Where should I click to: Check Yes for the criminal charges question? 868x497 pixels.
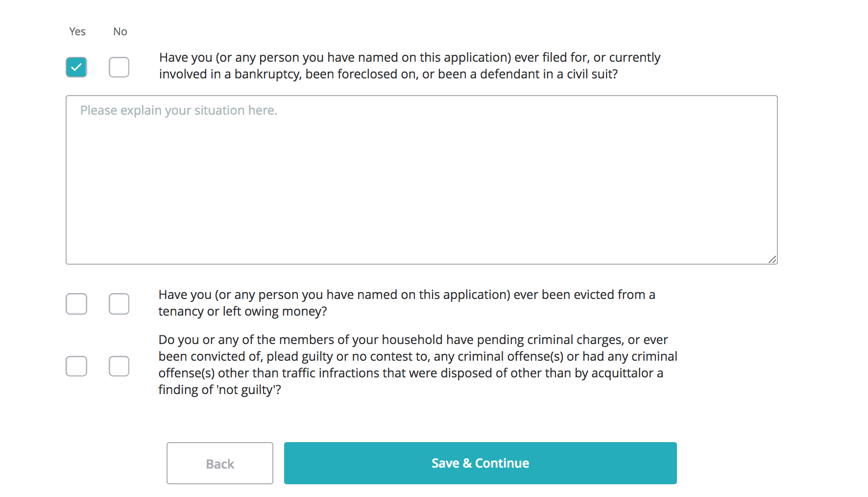tap(76, 366)
